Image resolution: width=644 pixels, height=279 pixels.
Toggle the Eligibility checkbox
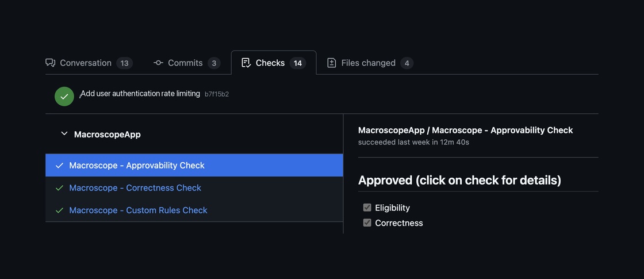point(367,208)
